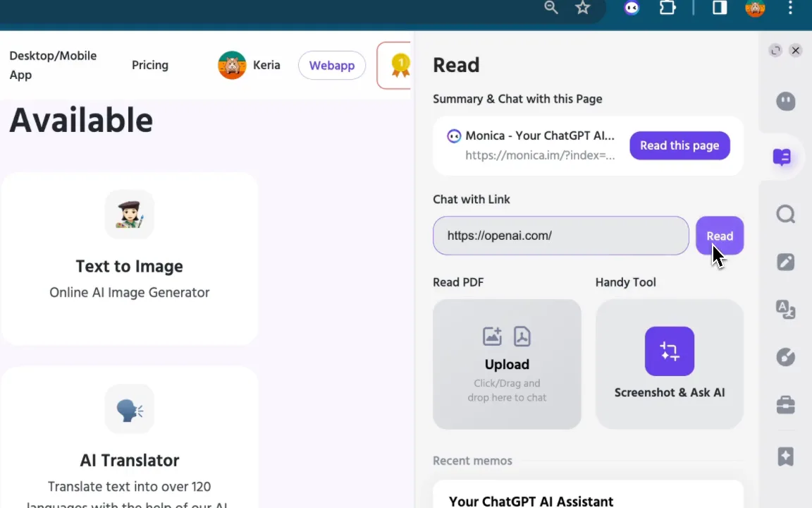Open the Pricing nav item
Screen dimensions: 812x508
coord(150,66)
